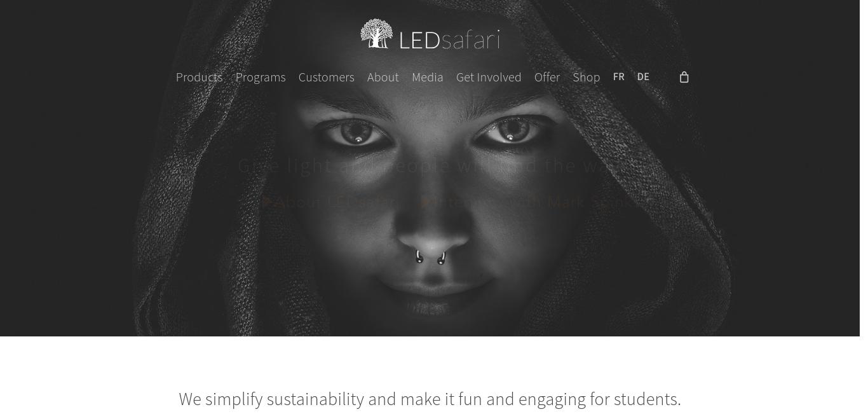868x414 pixels.
Task: Go to the Customers page
Action: (x=327, y=77)
